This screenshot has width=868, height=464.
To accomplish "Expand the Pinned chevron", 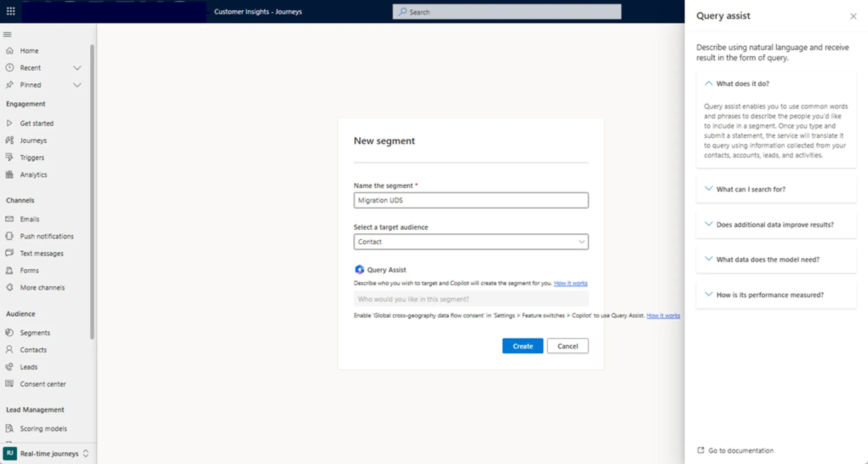I will (x=77, y=85).
